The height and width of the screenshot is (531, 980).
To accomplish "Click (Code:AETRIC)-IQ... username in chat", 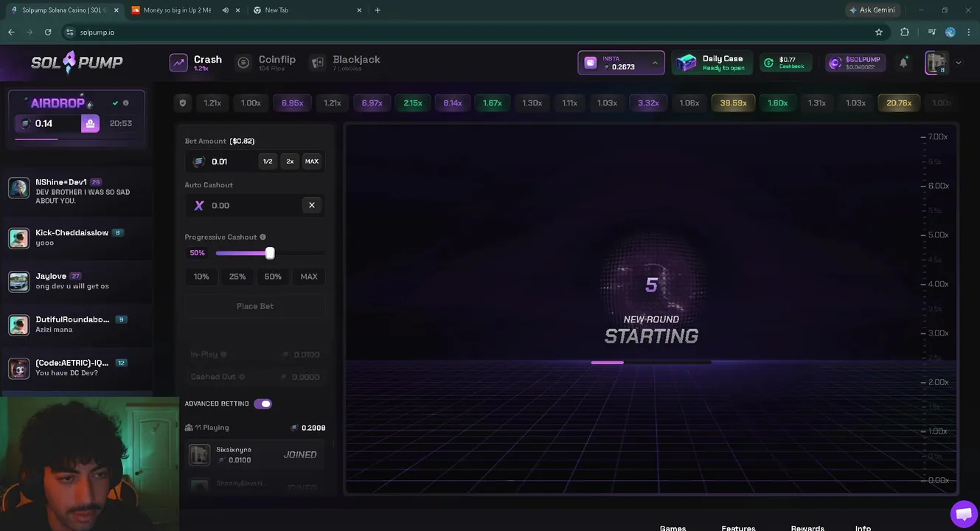I will (72, 363).
